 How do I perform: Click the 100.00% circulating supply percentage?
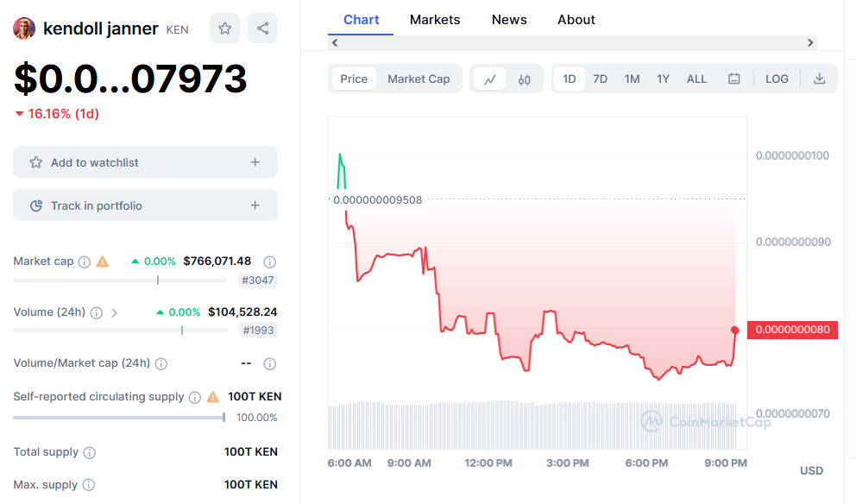click(x=256, y=418)
